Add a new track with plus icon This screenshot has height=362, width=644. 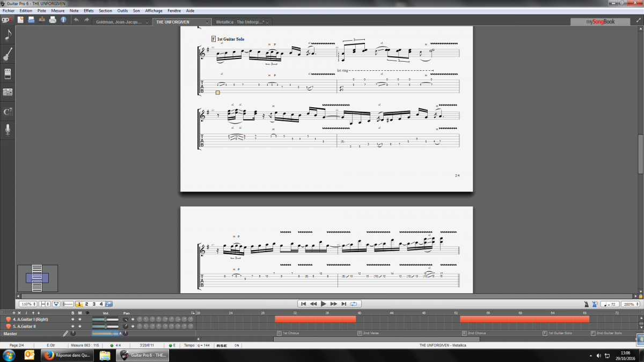click(14, 313)
